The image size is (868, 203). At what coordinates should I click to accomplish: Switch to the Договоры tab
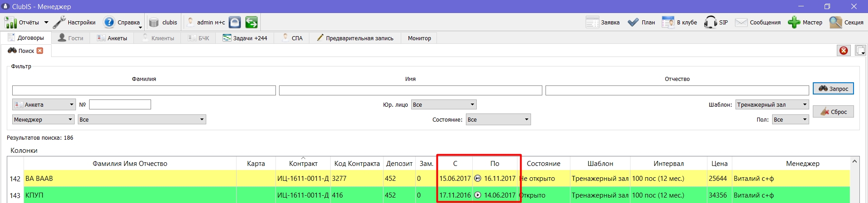click(x=26, y=38)
